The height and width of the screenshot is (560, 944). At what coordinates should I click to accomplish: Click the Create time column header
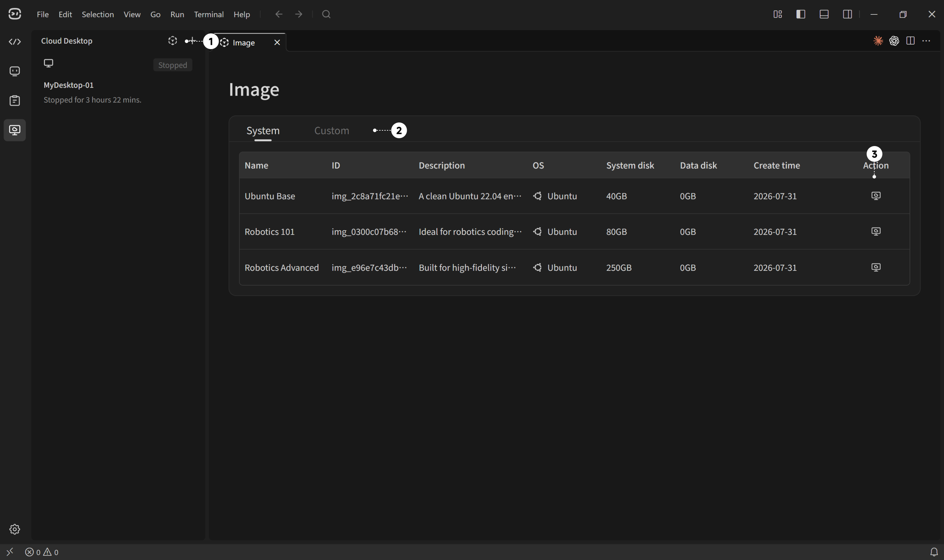777,165
